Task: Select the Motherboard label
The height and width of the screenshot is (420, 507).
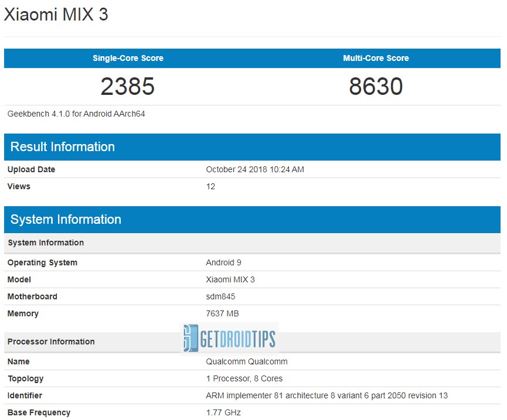Action: (32, 296)
